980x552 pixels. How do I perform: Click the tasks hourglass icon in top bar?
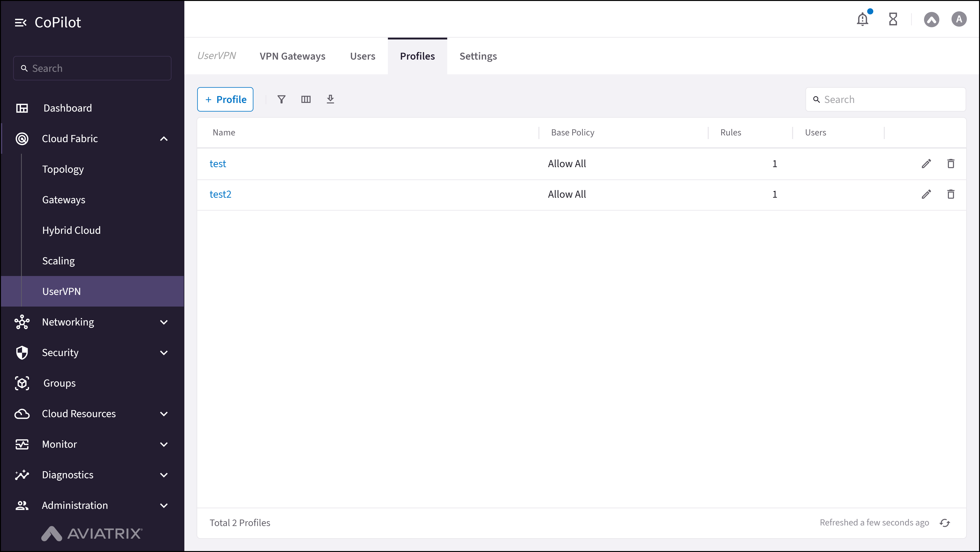(x=893, y=19)
